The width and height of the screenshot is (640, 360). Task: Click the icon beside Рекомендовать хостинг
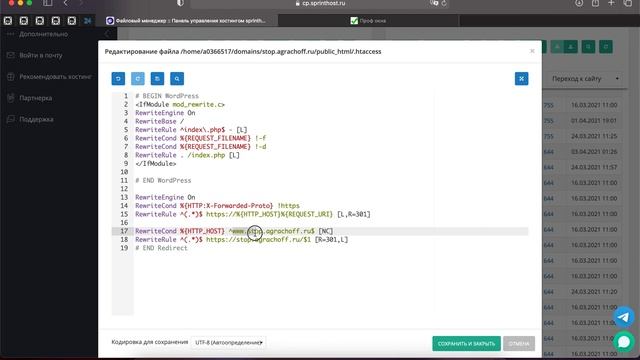(11, 77)
